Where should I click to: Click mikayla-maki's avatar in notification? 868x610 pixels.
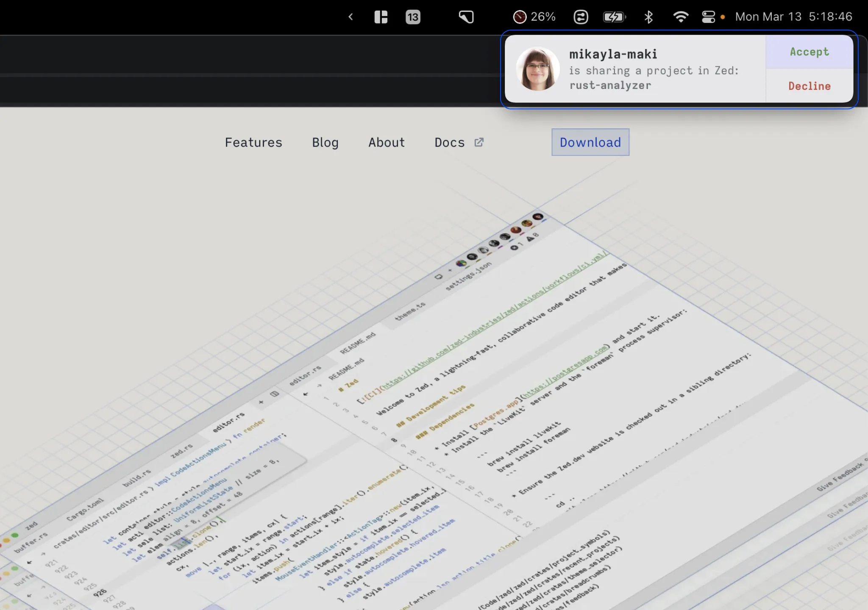[537, 69]
